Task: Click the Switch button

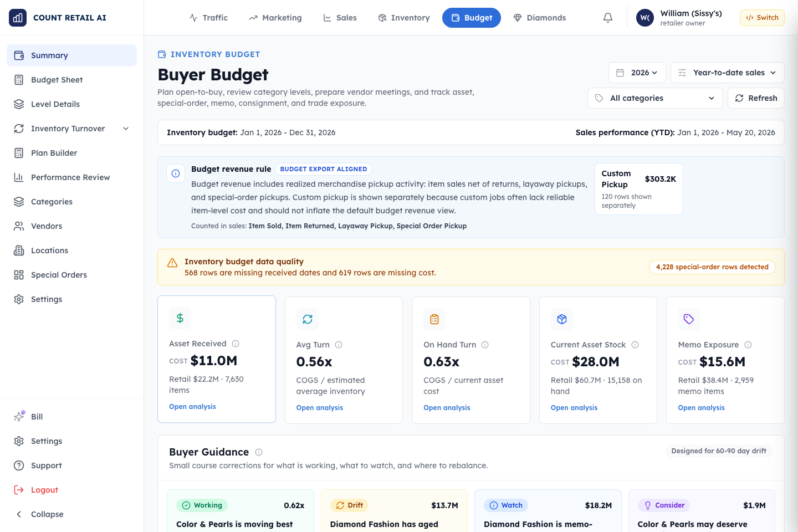Action: pos(762,18)
